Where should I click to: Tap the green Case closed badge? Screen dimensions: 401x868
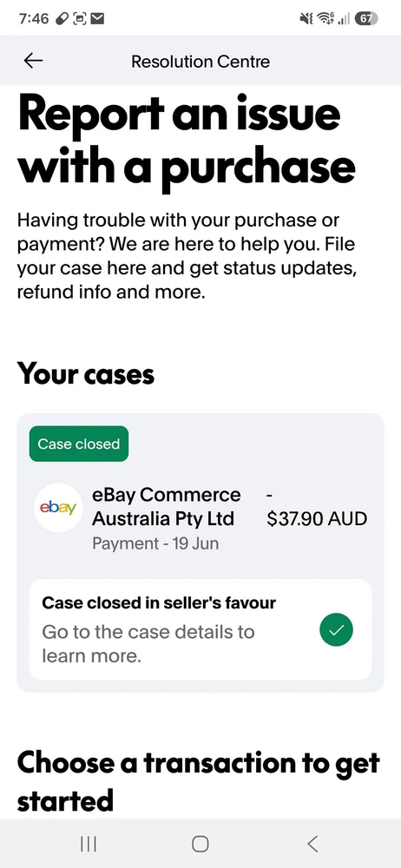pos(79,444)
